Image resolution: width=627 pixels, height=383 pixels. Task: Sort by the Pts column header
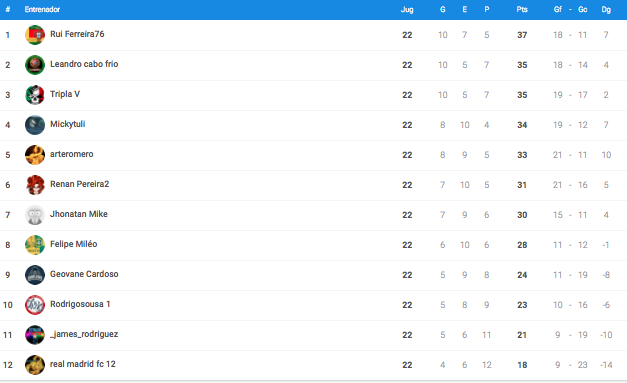[x=522, y=10]
